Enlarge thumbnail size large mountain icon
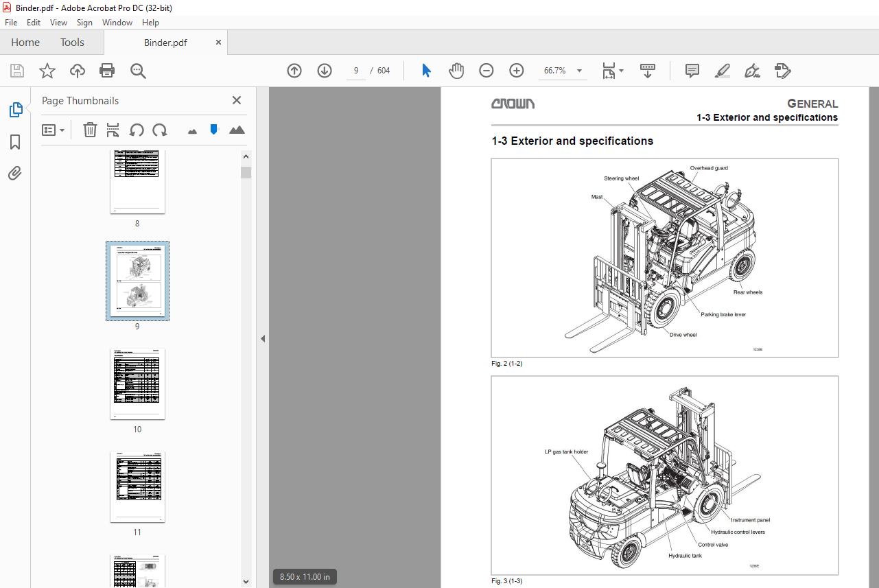This screenshot has width=879, height=588. coord(237,130)
